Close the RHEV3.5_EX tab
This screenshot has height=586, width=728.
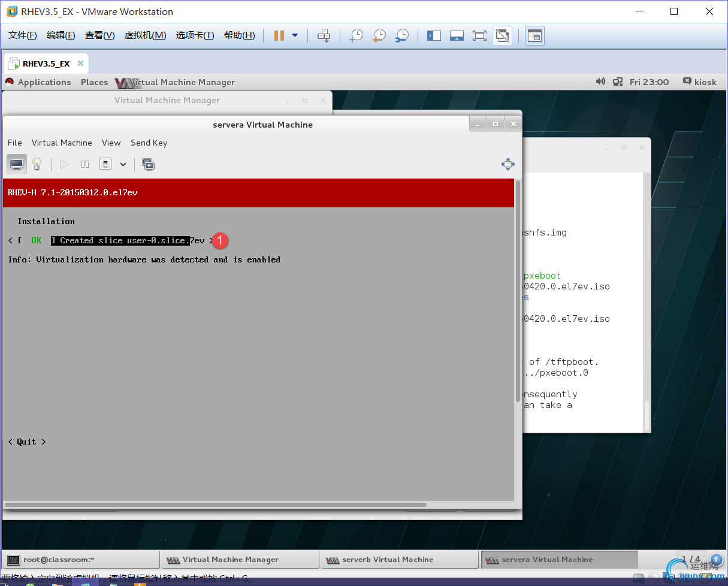tap(81, 64)
